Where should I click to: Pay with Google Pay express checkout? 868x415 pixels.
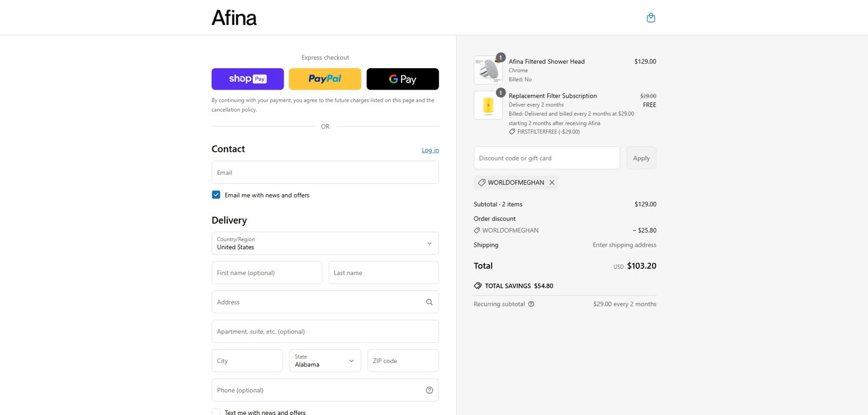[x=403, y=79]
